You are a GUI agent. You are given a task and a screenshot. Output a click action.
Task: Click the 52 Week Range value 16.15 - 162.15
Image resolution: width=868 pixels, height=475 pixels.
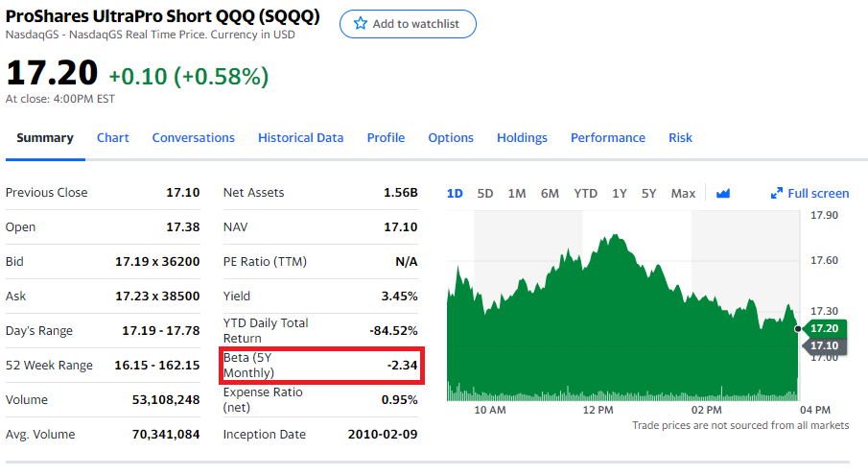(156, 366)
